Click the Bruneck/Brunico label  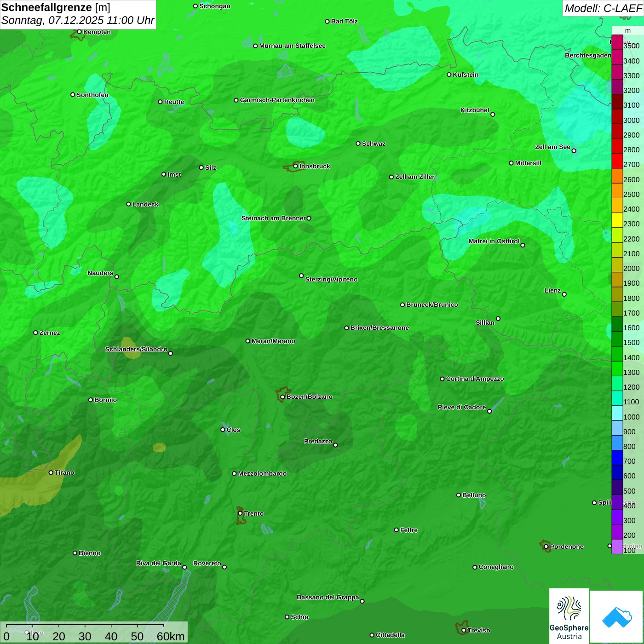(x=432, y=305)
